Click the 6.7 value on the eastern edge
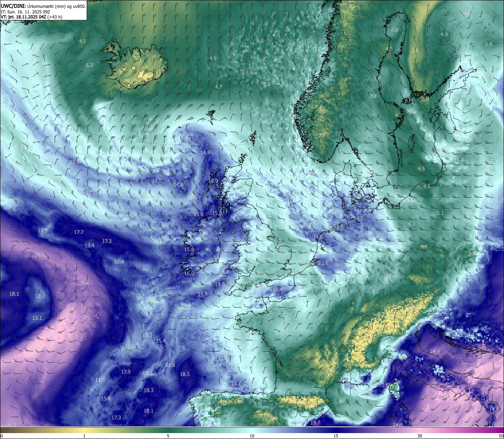Image resolution: width=504 pixels, height=439 pixels. pos(478,136)
